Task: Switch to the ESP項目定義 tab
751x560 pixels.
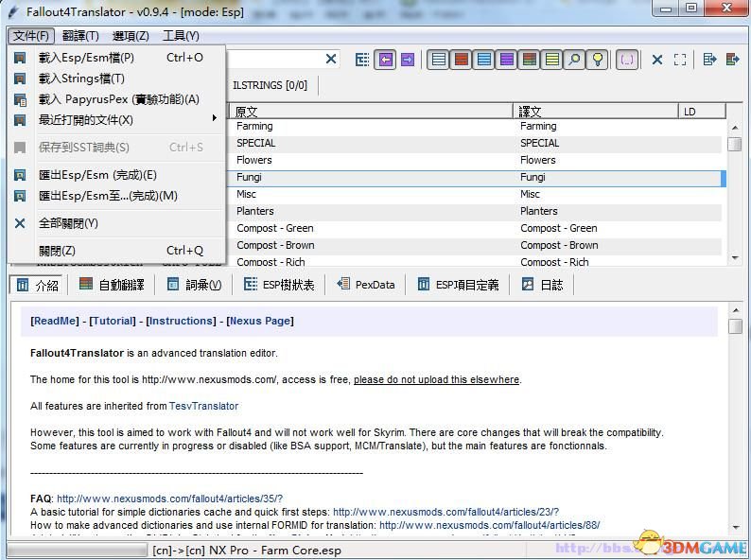Action: [x=459, y=285]
